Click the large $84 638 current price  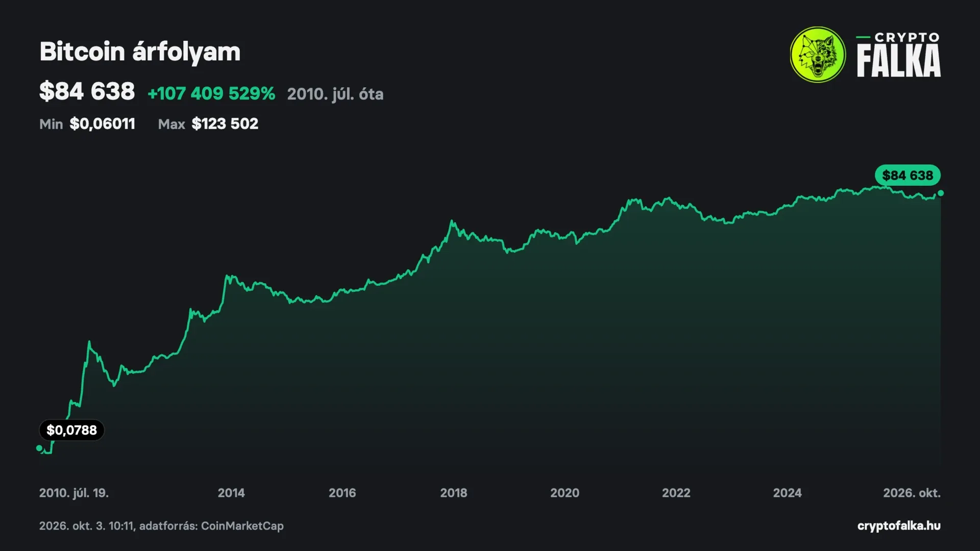(87, 92)
